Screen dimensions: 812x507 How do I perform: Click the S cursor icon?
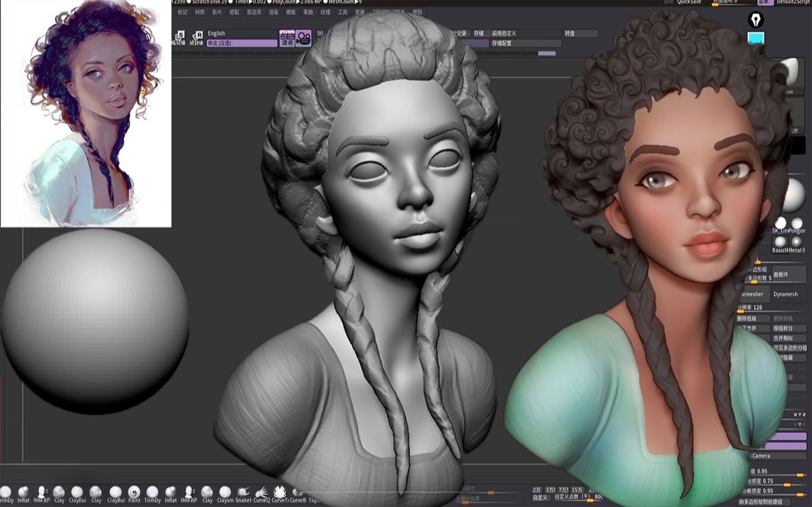coord(180,38)
